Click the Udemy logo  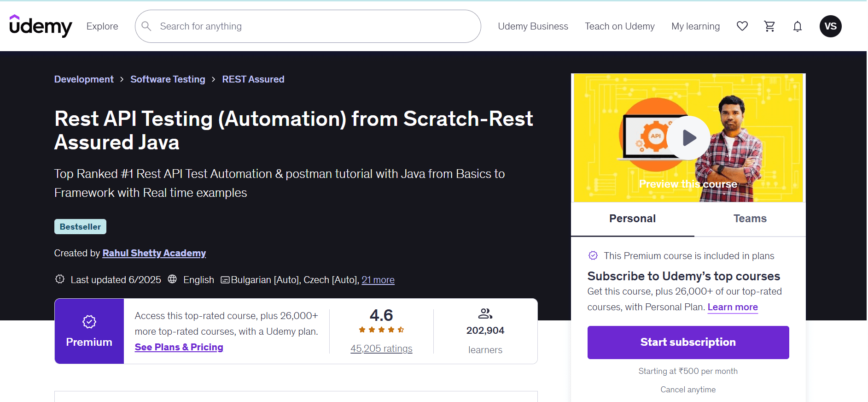click(x=41, y=26)
